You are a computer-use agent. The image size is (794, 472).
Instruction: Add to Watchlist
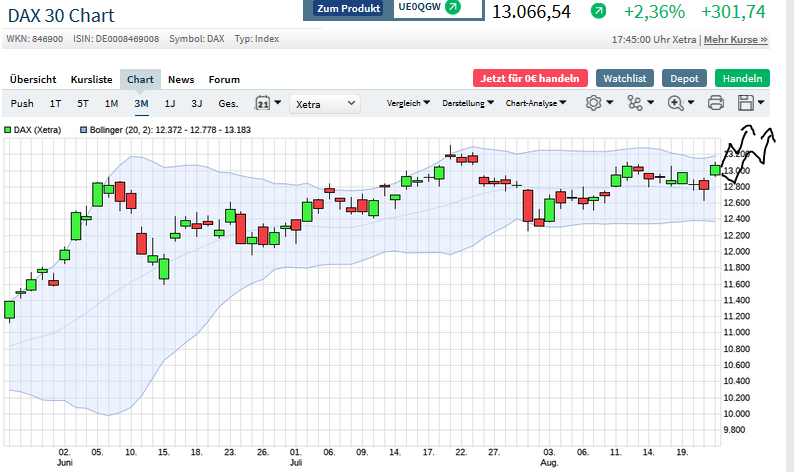(x=624, y=78)
